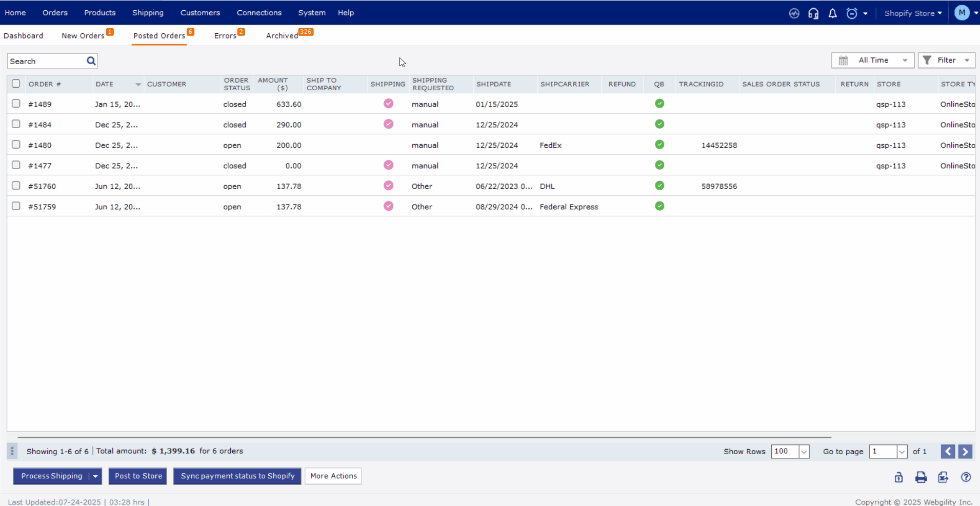Select checkbox for order #1489
This screenshot has width=980, height=506.
tap(16, 104)
